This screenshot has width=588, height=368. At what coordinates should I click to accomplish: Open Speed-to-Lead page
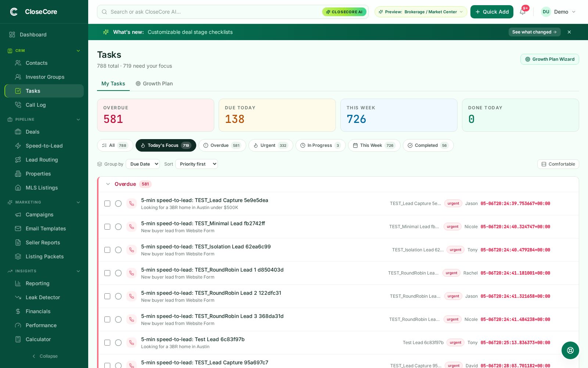[x=44, y=146]
